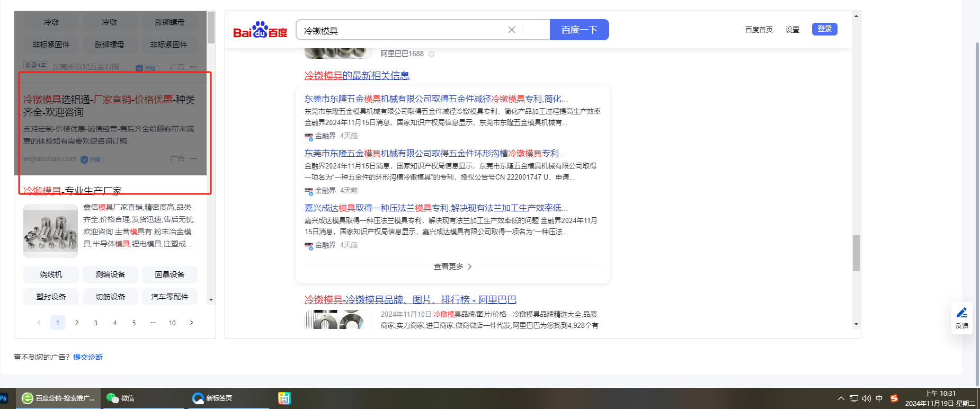Open the Photoshop taskbar icon
This screenshot has width=980, height=409.
pyautogui.click(x=3, y=398)
